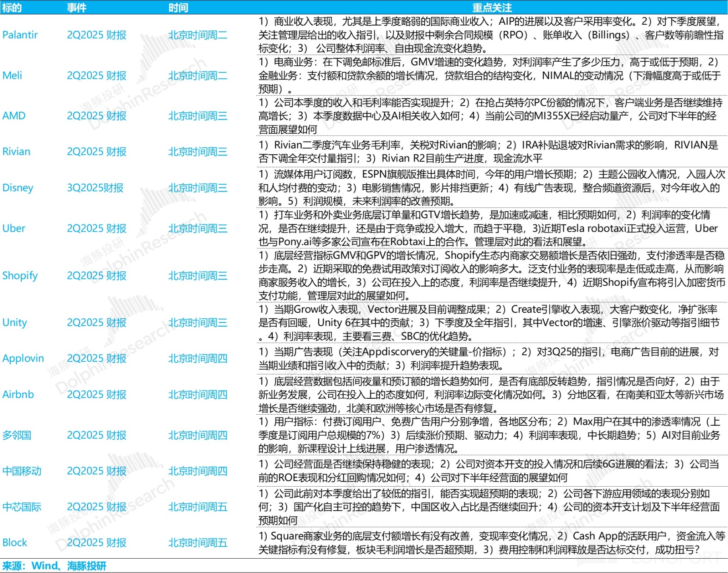Click 北京时间周二 in the Meli row

[x=198, y=76]
